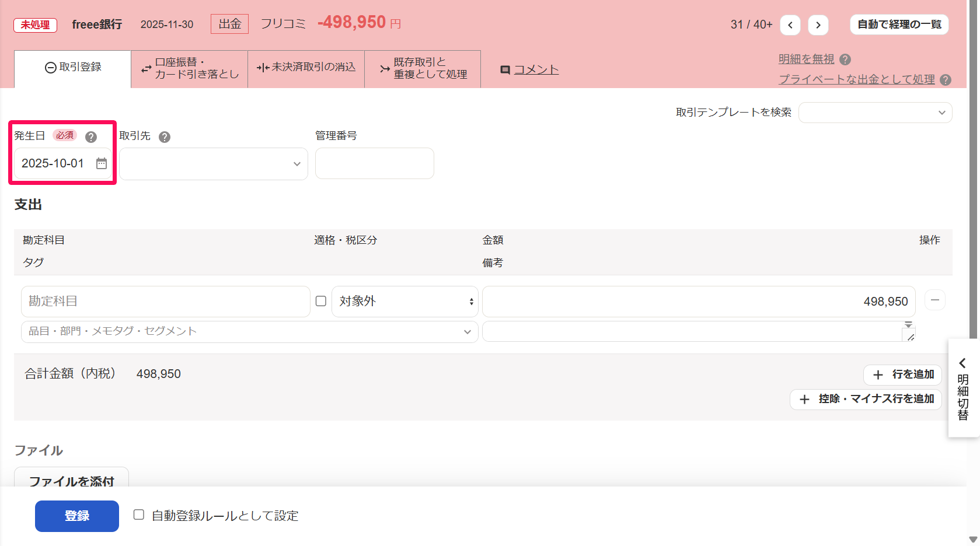Go to the next statement with right chevron
The image size is (980, 546).
(x=818, y=24)
